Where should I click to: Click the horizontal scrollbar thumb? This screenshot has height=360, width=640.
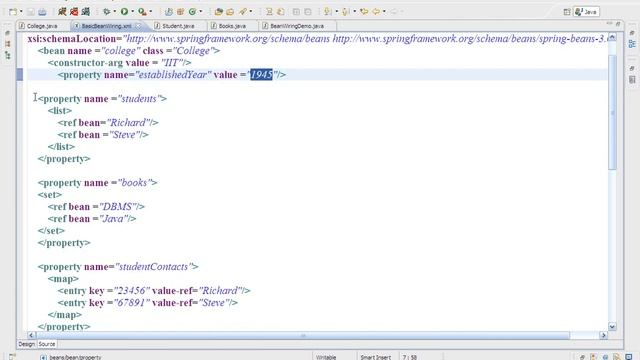coord(302,335)
